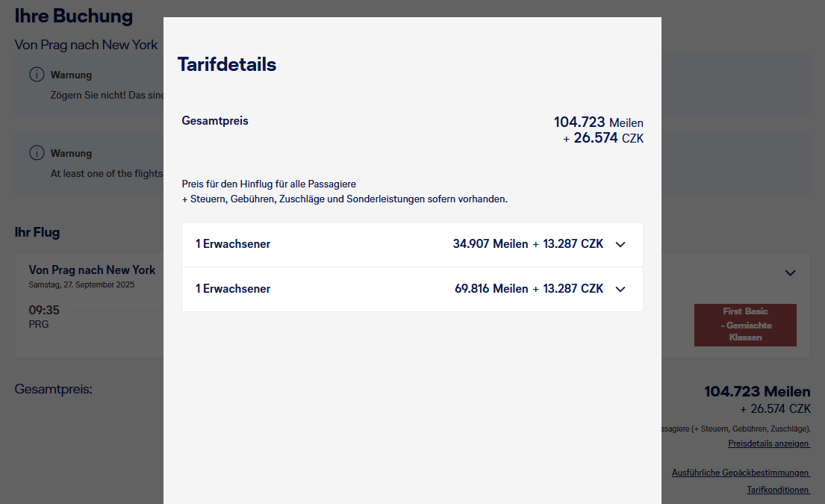Click the Ihr Flug section heading
The width and height of the screenshot is (825, 504).
tap(37, 232)
